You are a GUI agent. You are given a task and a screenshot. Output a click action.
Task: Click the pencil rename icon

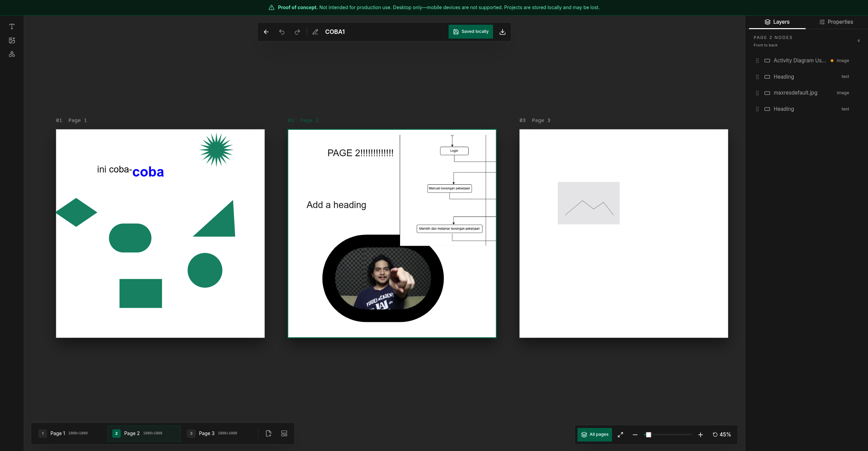315,32
